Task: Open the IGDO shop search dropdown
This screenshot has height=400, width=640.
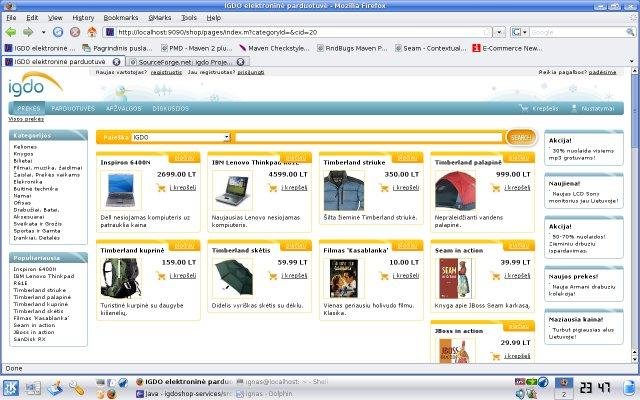Action: [181, 138]
